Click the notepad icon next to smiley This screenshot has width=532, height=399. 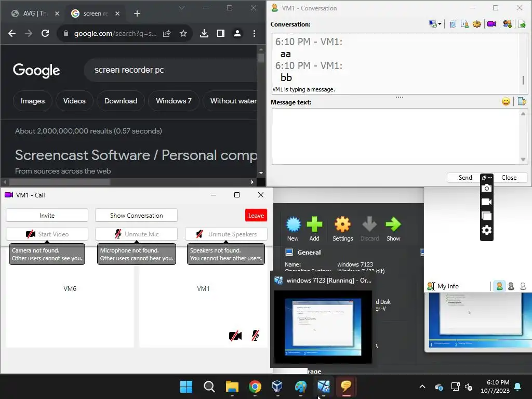[522, 101]
